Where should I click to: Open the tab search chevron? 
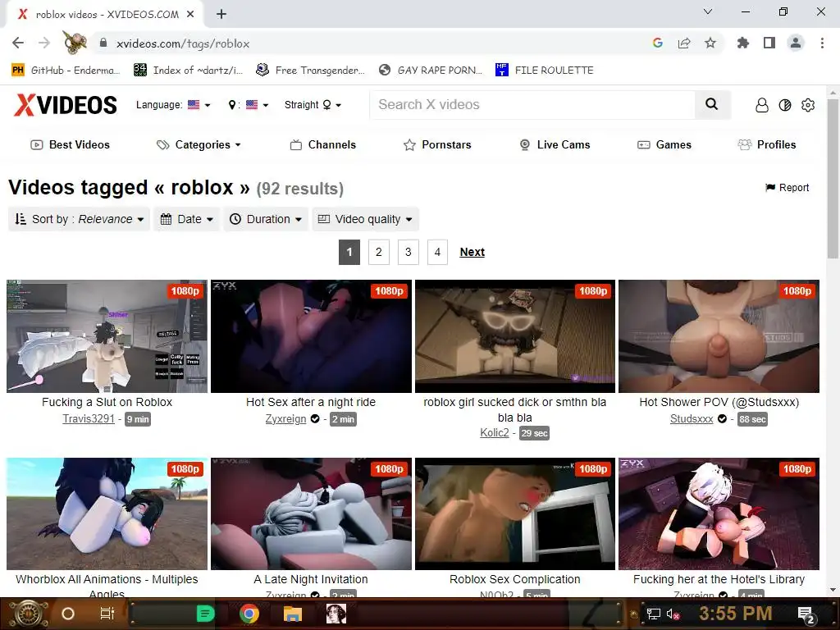(x=708, y=11)
